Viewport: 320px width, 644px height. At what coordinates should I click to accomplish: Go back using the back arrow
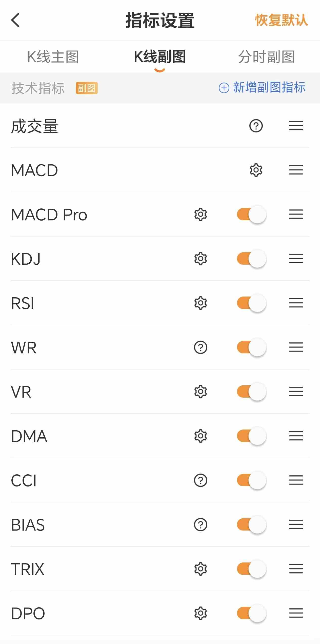pos(15,20)
